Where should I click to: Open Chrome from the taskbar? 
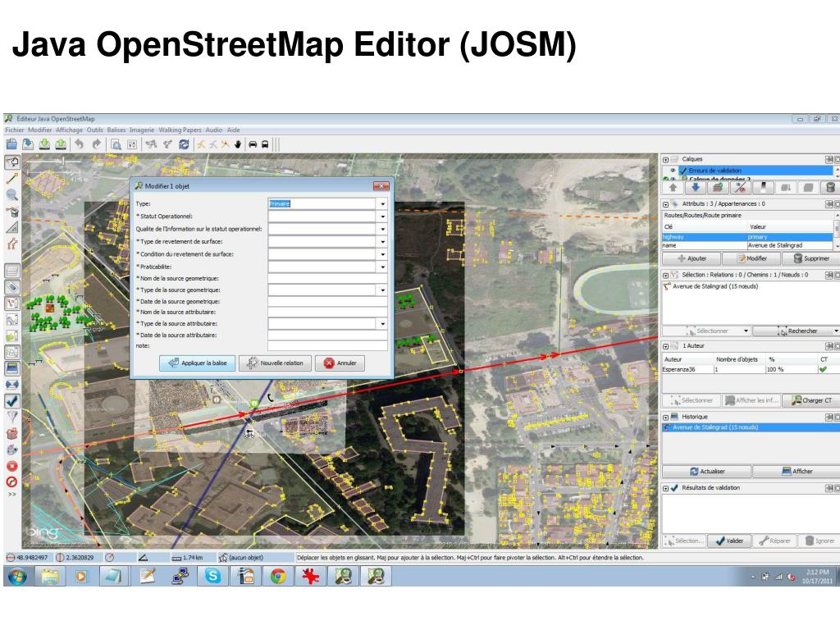click(277, 577)
